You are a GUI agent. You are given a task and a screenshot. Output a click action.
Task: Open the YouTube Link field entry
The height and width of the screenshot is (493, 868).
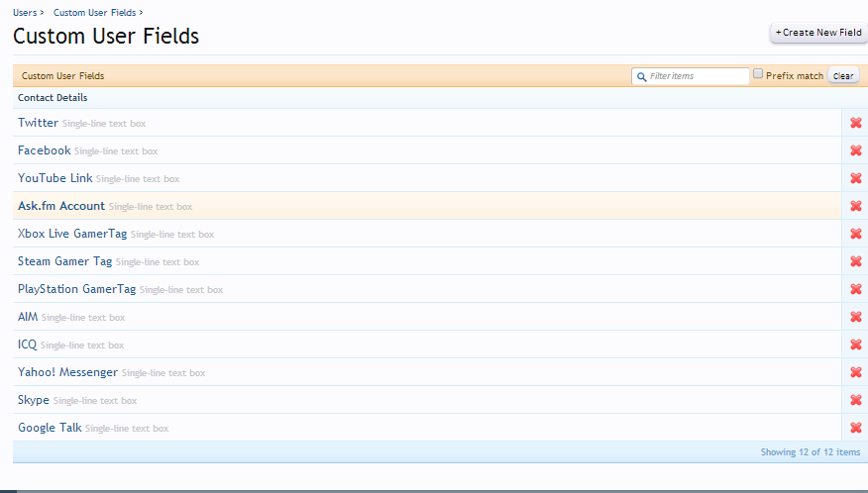click(54, 177)
